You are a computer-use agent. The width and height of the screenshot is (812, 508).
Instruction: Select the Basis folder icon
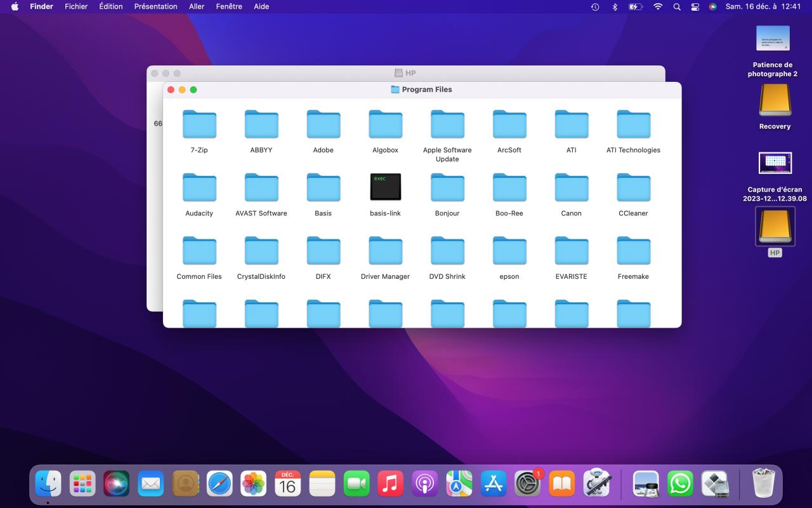[324, 187]
